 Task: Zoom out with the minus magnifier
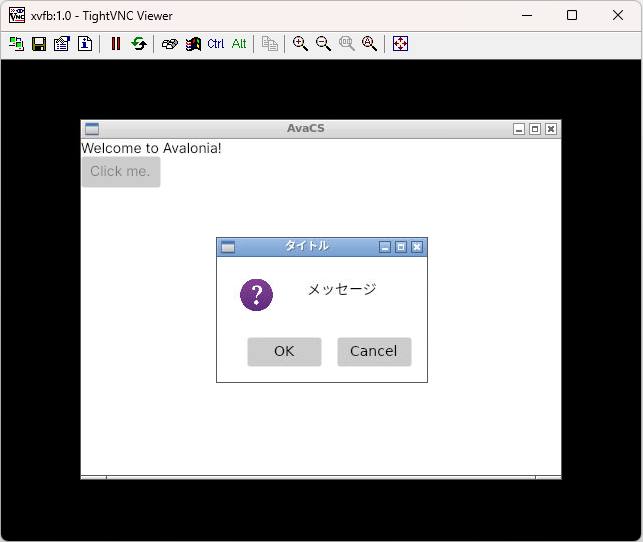pyautogui.click(x=323, y=44)
